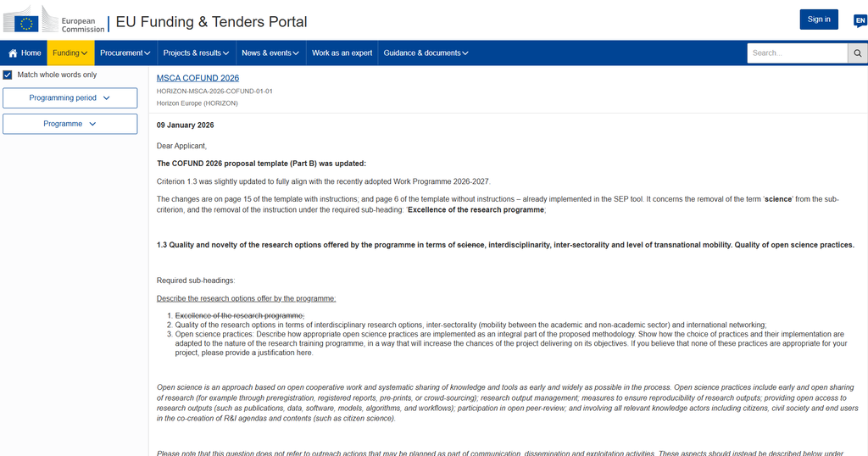Toggle Match whole words only checkbox

tap(8, 75)
